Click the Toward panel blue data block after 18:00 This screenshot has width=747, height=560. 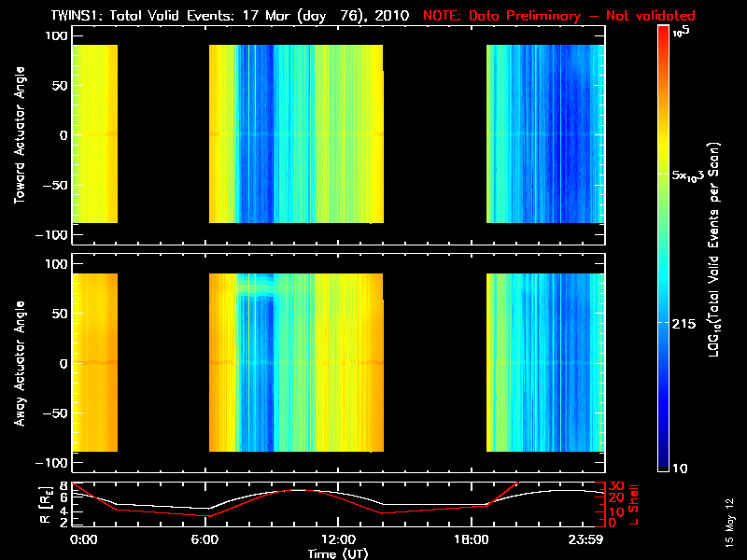pos(545,133)
